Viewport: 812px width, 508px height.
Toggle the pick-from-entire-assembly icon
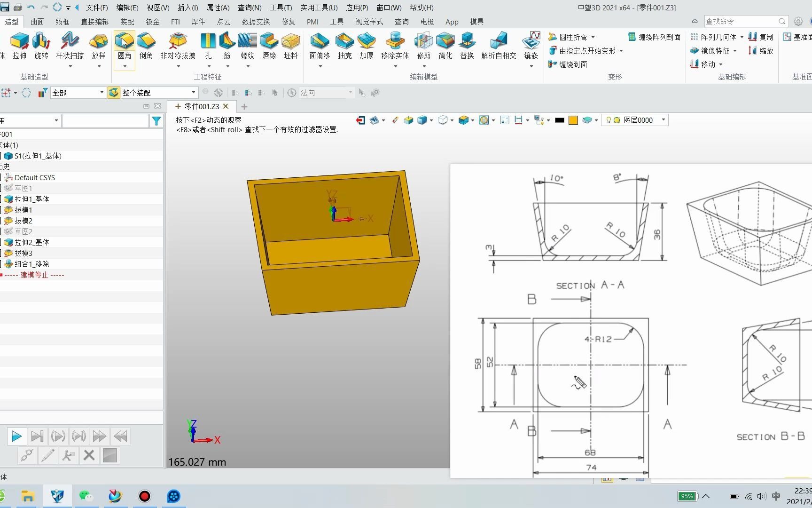[114, 92]
